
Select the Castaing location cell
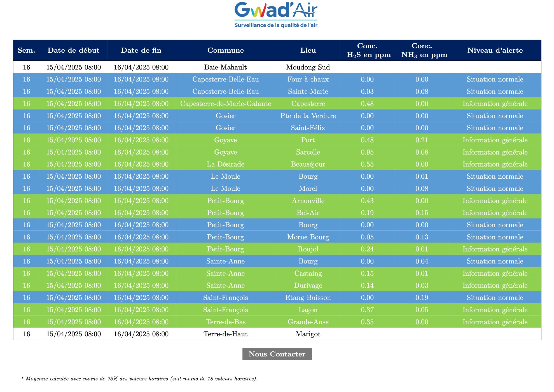[x=308, y=273]
